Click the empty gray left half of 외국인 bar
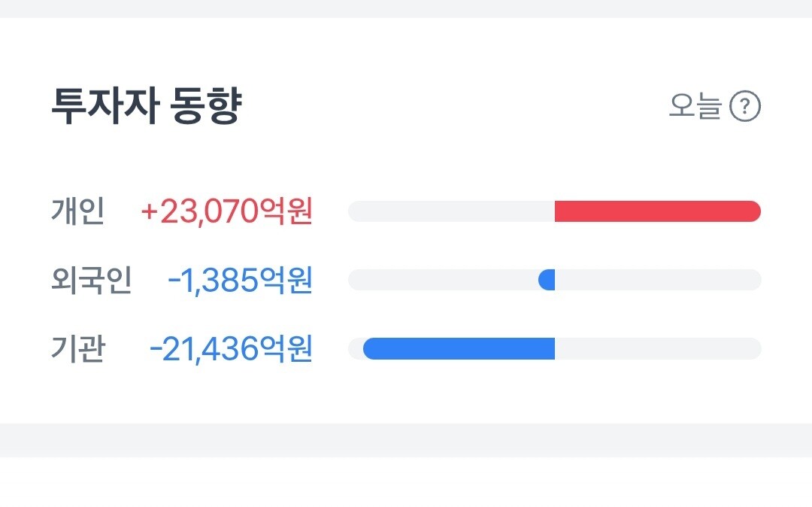Image resolution: width=812 pixels, height=507 pixels. pyautogui.click(x=444, y=280)
